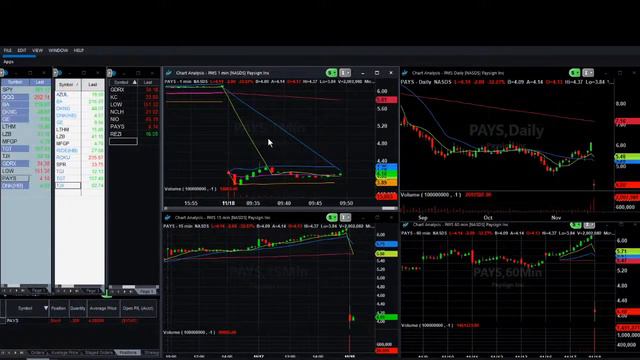Click Last column header in dark watchlist
Screen dimensions: 640x360
point(148,82)
